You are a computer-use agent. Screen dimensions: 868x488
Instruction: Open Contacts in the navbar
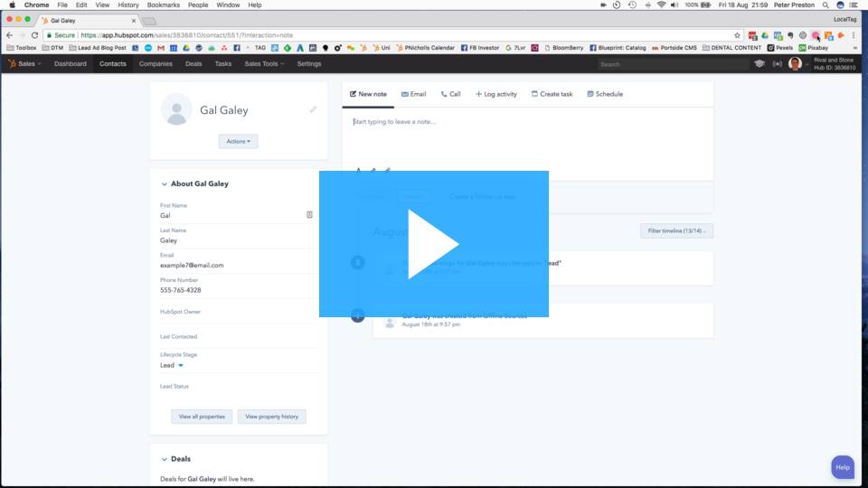(x=113, y=63)
